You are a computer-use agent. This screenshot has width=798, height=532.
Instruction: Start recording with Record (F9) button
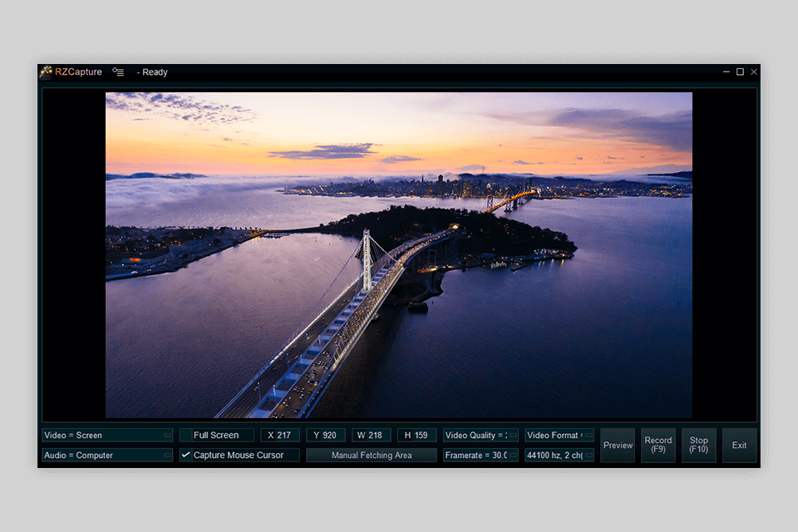tap(658, 446)
